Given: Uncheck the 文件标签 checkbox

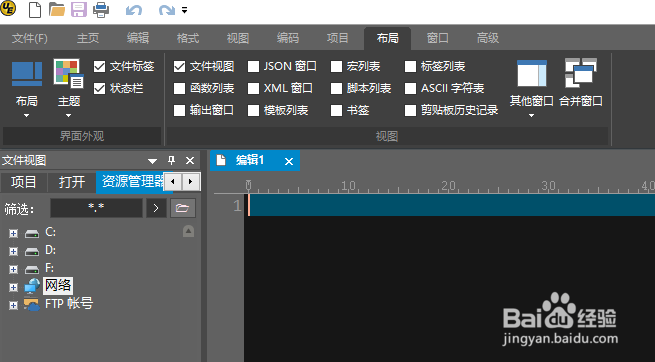Looking at the screenshot, I should click(99, 66).
